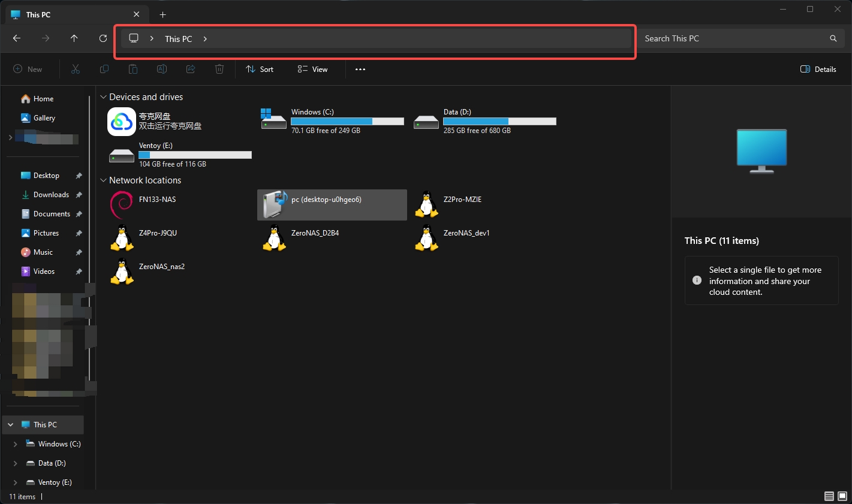Select the pc (desktop-u0hgeo6) media device

click(x=332, y=205)
